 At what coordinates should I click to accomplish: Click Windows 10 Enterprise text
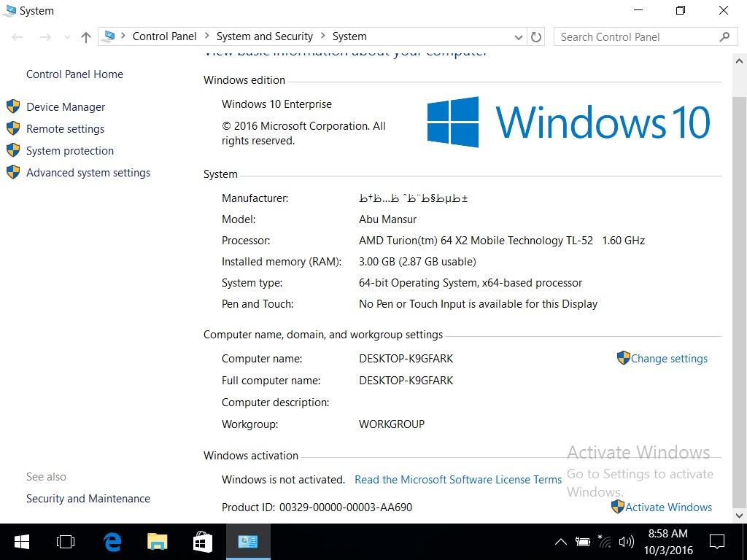pyautogui.click(x=276, y=104)
